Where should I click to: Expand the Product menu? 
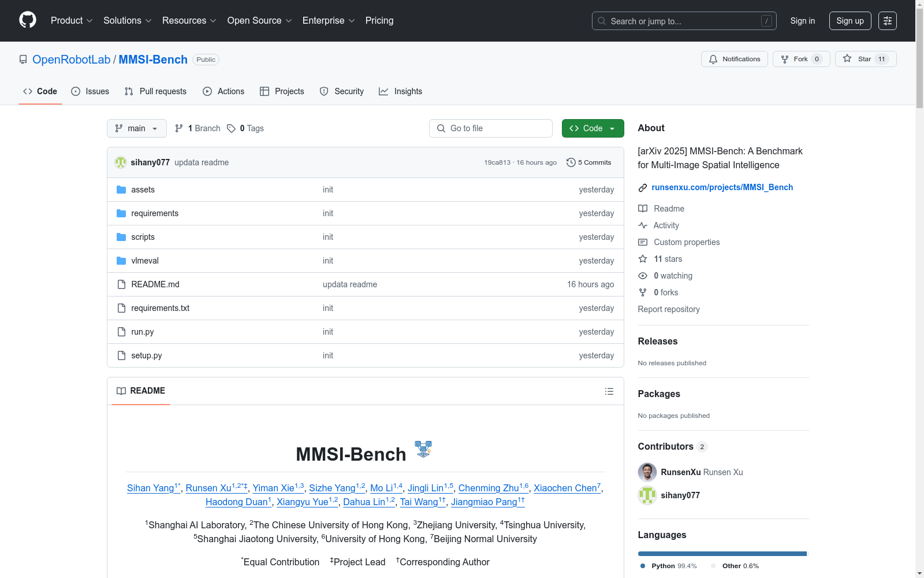72,21
